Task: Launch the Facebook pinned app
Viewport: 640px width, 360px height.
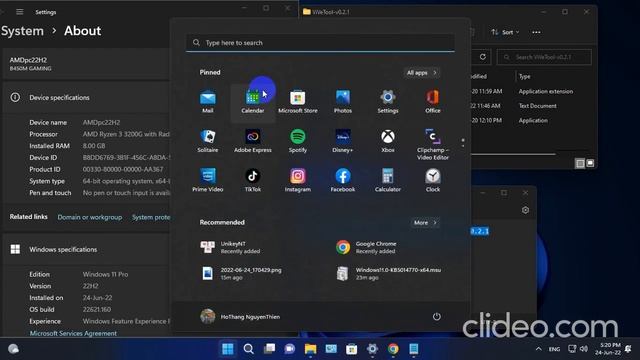Action: (x=342, y=180)
